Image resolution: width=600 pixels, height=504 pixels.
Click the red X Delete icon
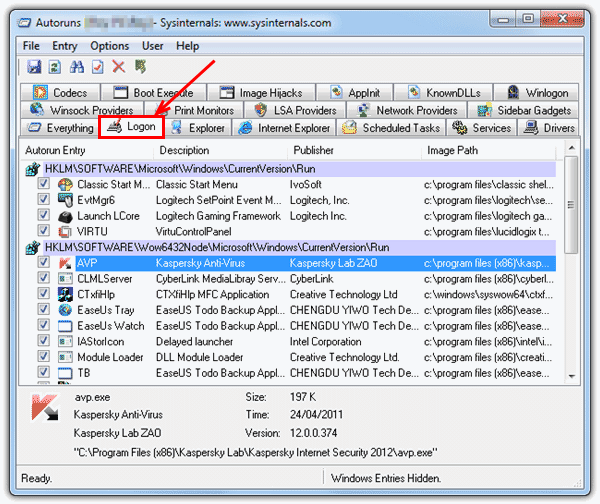118,67
